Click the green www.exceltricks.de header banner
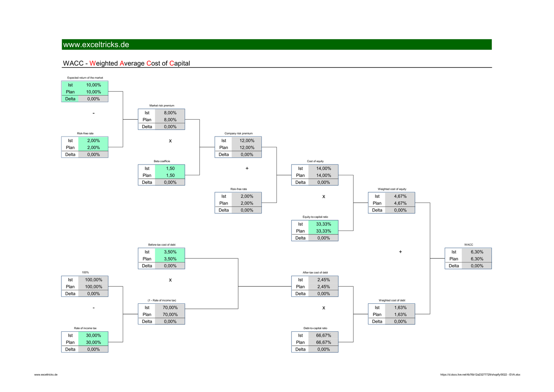 [277, 44]
